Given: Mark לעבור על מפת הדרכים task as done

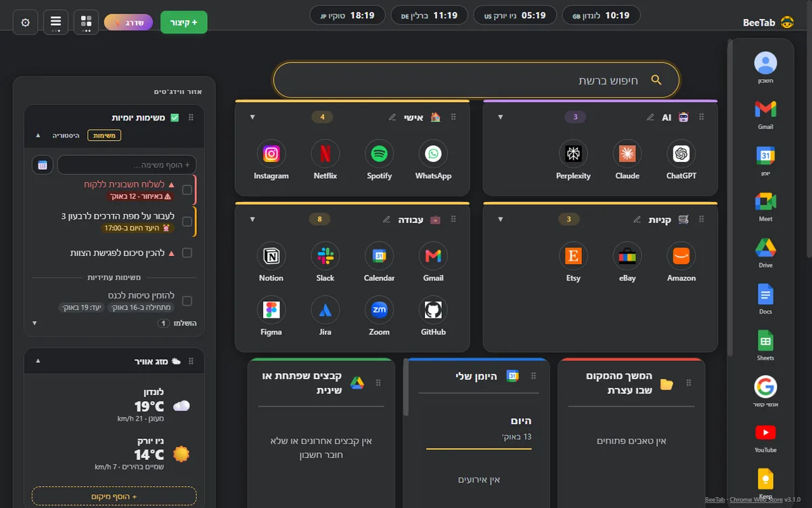Looking at the screenshot, I should 187,221.
